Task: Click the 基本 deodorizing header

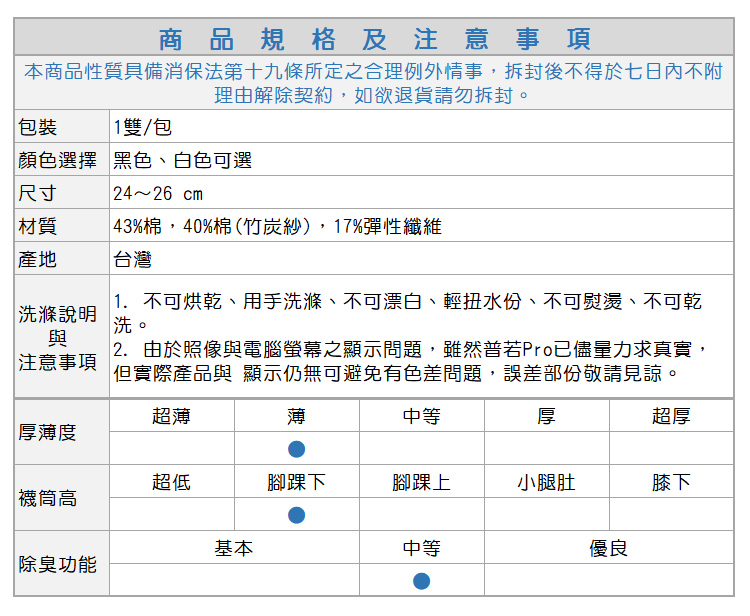Action: pyautogui.click(x=234, y=548)
